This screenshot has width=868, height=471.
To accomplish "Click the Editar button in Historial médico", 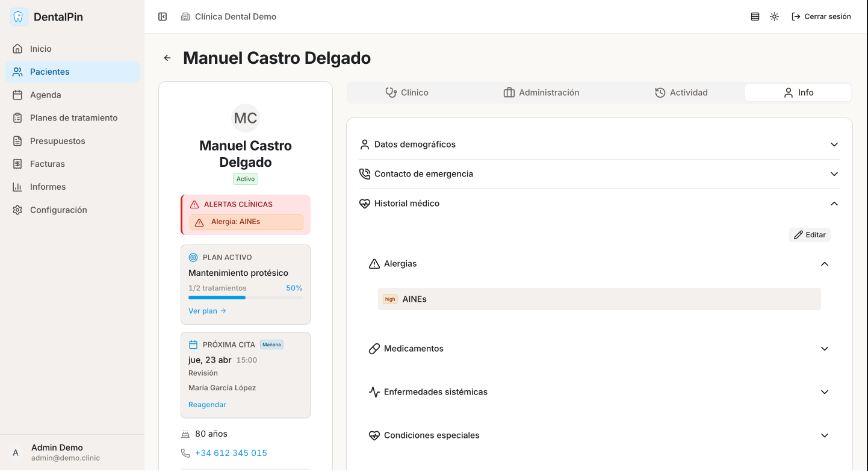I will coord(809,235).
